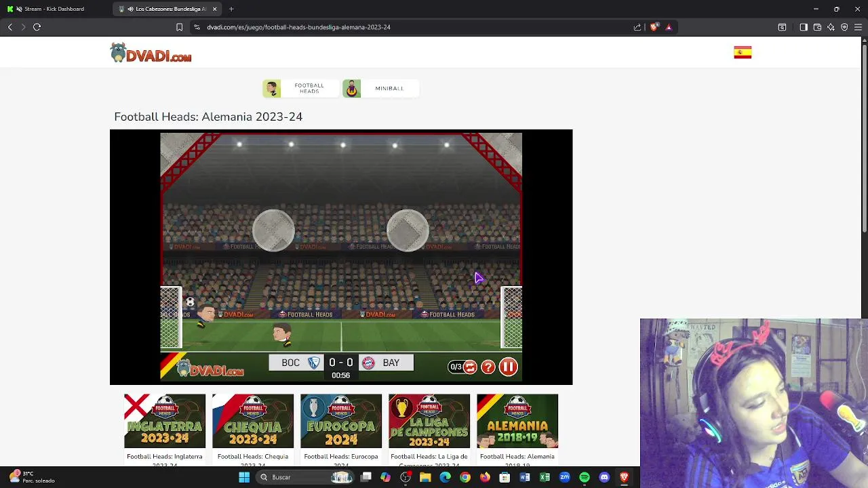Open Firefox from the taskbar
The width and height of the screenshot is (868, 488).
(x=485, y=477)
